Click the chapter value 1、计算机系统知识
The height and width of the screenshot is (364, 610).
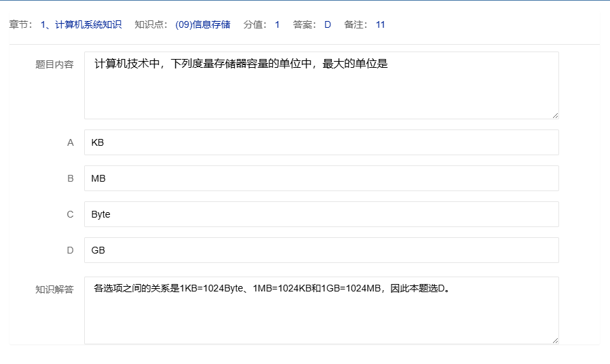[x=81, y=25]
